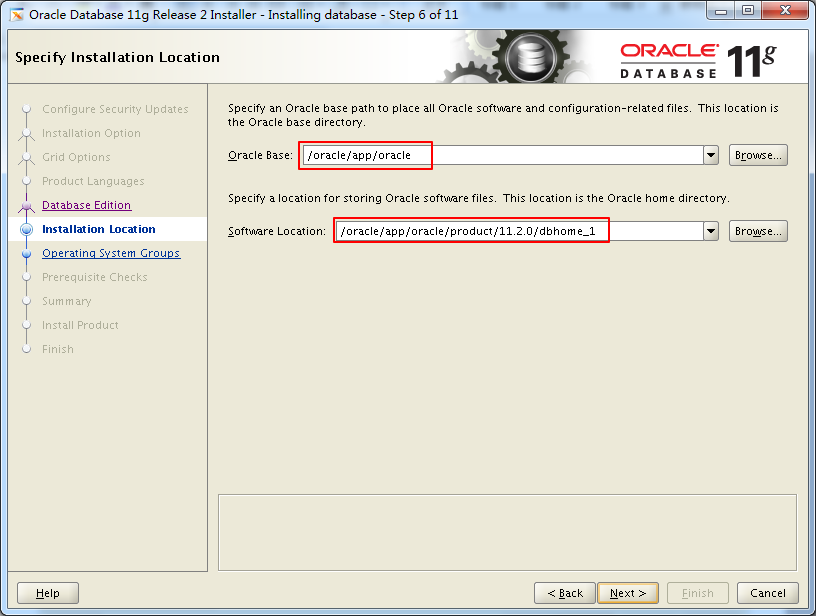Click into the Oracle Base path field

(x=503, y=155)
